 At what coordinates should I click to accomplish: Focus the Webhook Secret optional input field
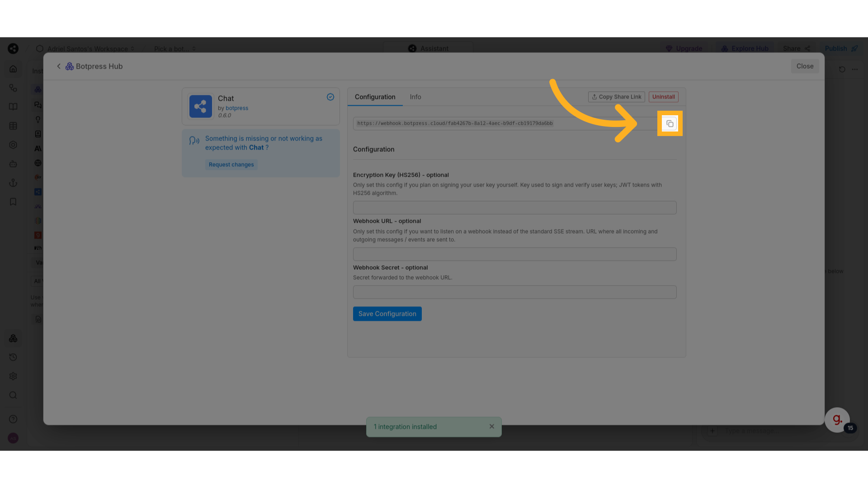[x=514, y=292]
